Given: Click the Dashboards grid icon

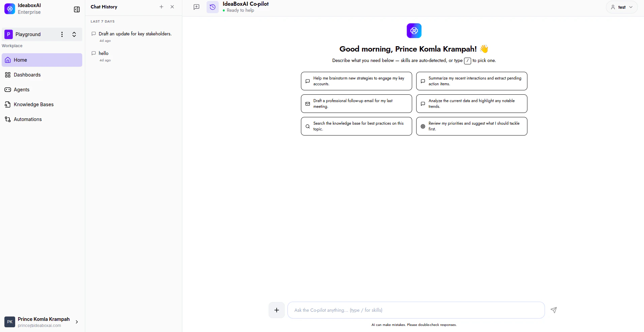Looking at the screenshot, I should (8, 75).
